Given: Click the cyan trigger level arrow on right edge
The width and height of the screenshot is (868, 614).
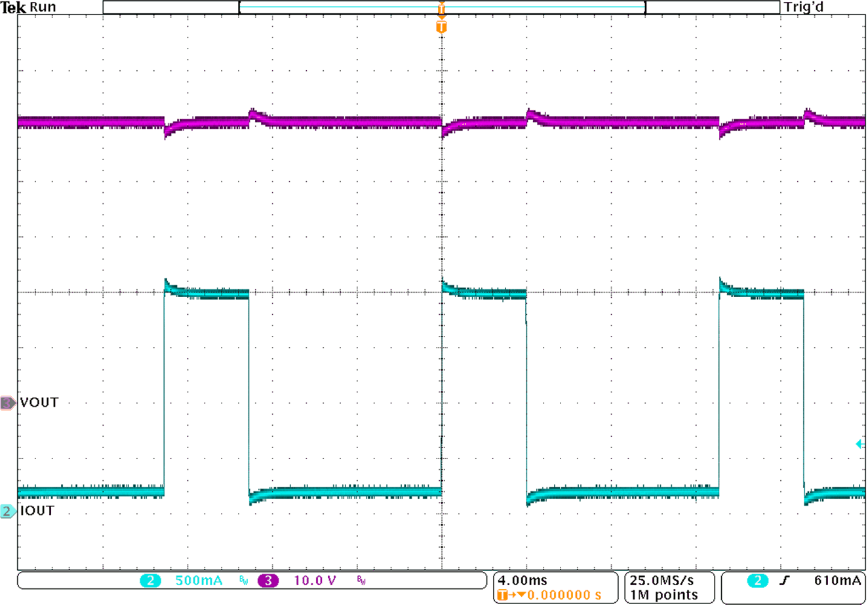Looking at the screenshot, I should point(861,444).
